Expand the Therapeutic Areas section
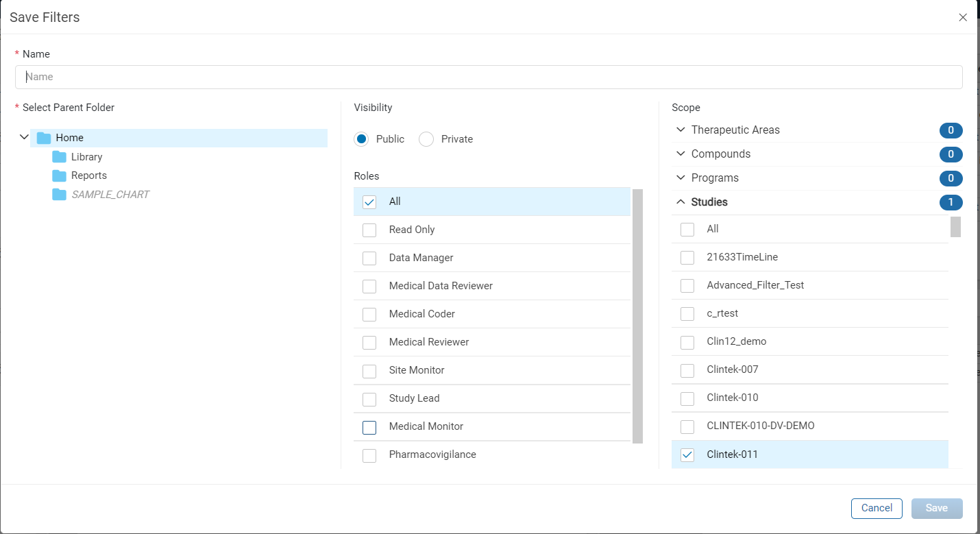Viewport: 980px width, 534px height. (x=681, y=130)
